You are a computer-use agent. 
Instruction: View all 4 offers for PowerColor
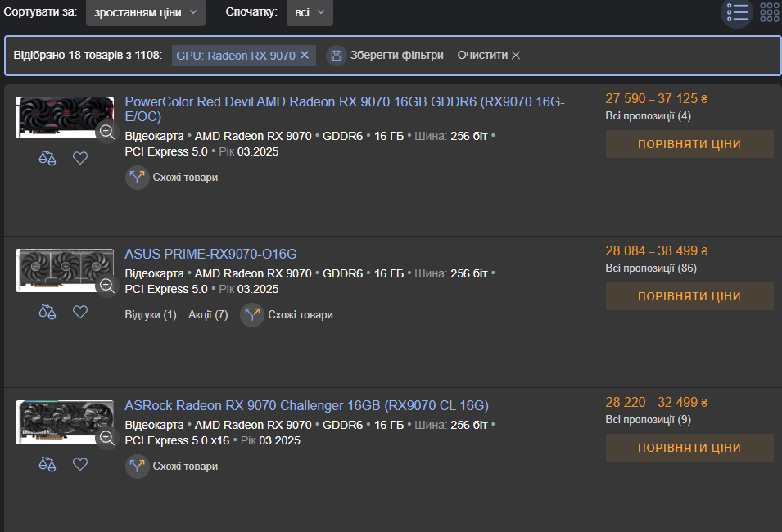coord(649,116)
